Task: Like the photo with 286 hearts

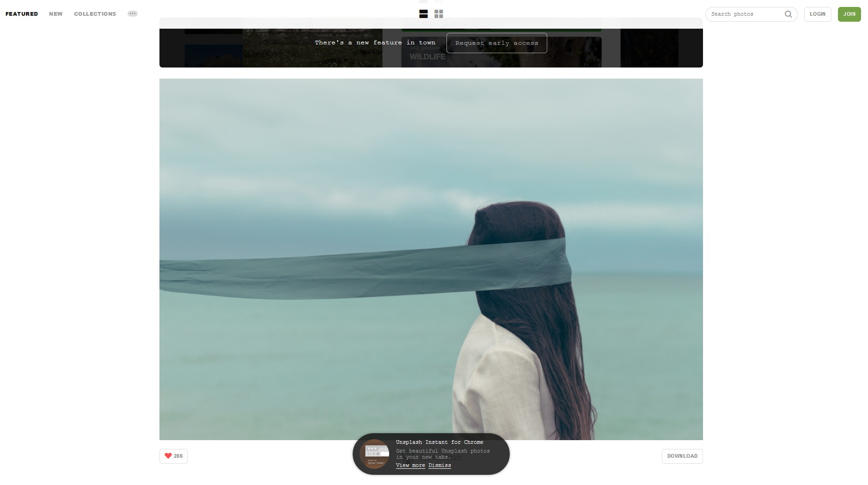Action: tap(173, 456)
